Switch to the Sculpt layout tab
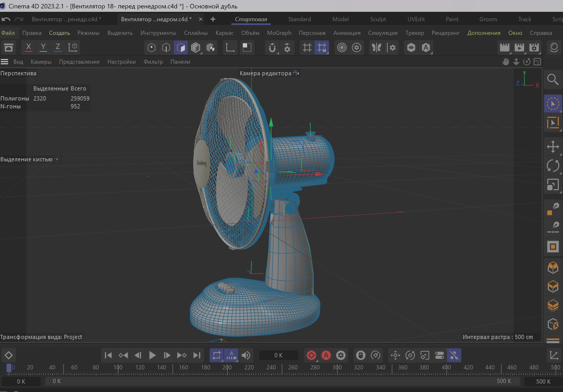The height and width of the screenshot is (392, 563). [x=378, y=19]
